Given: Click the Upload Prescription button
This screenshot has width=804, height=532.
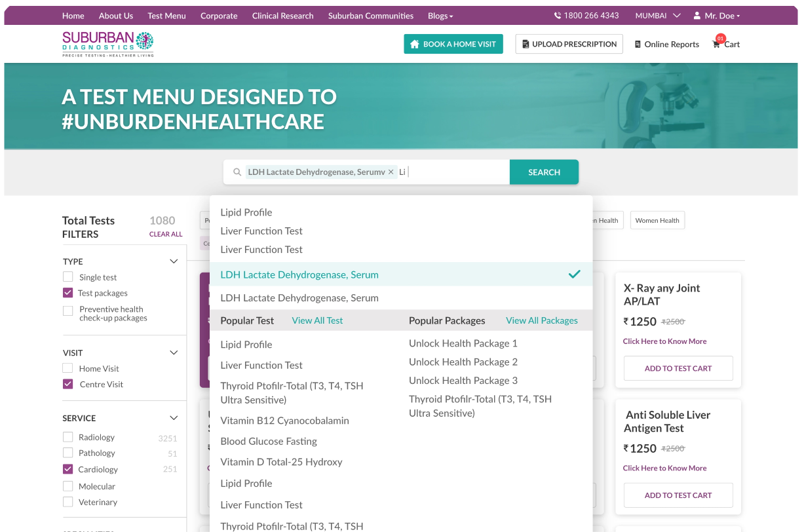Looking at the screenshot, I should tap(569, 44).
